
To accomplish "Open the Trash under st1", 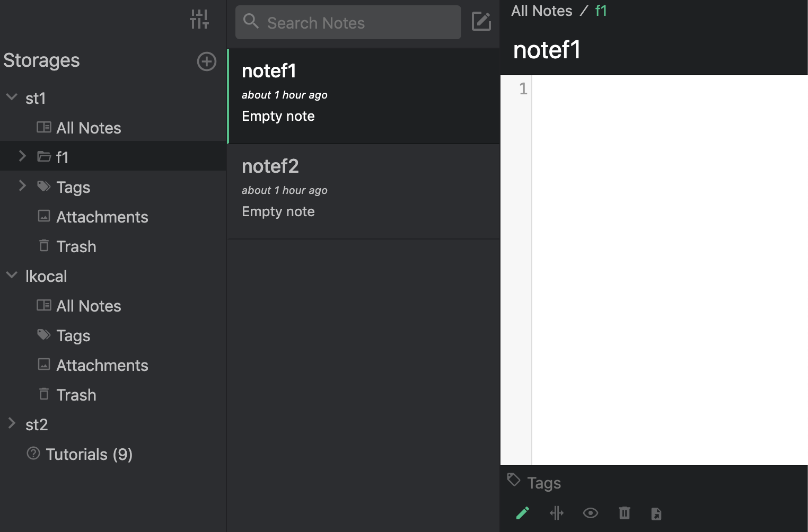I will [76, 246].
